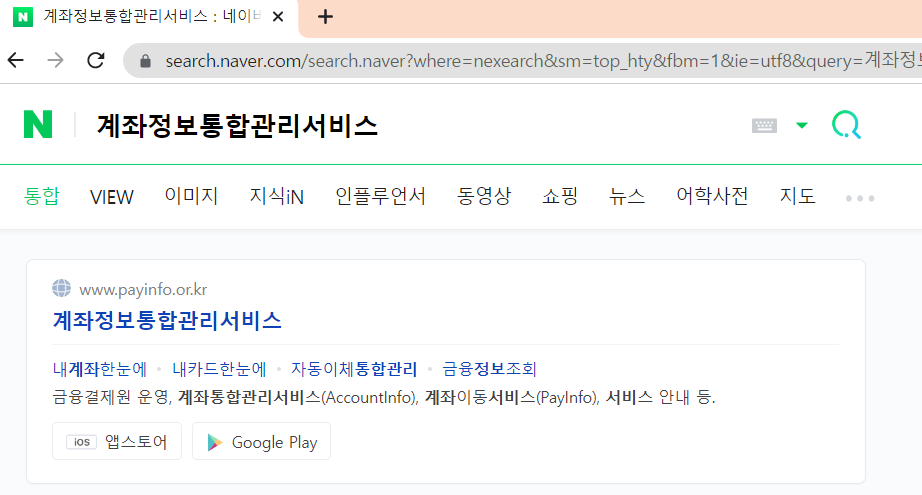Go back to previous page
This screenshot has height=495, width=922.
(16, 60)
